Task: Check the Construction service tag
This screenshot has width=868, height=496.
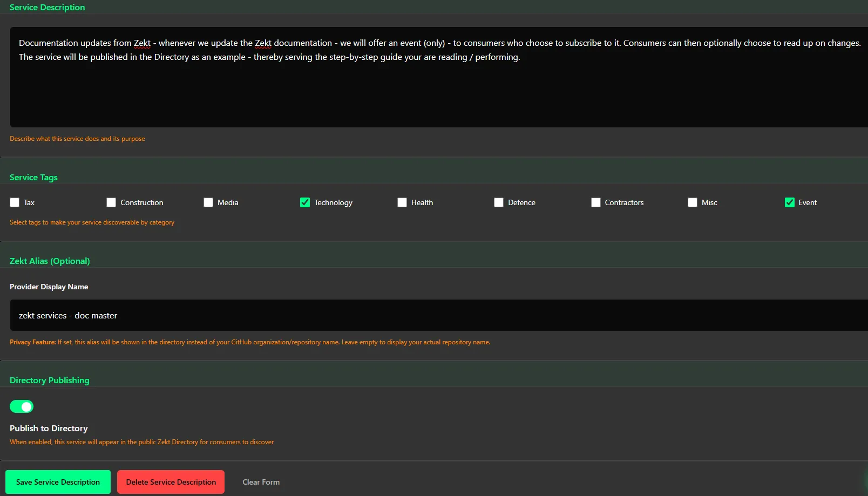Action: pyautogui.click(x=111, y=202)
